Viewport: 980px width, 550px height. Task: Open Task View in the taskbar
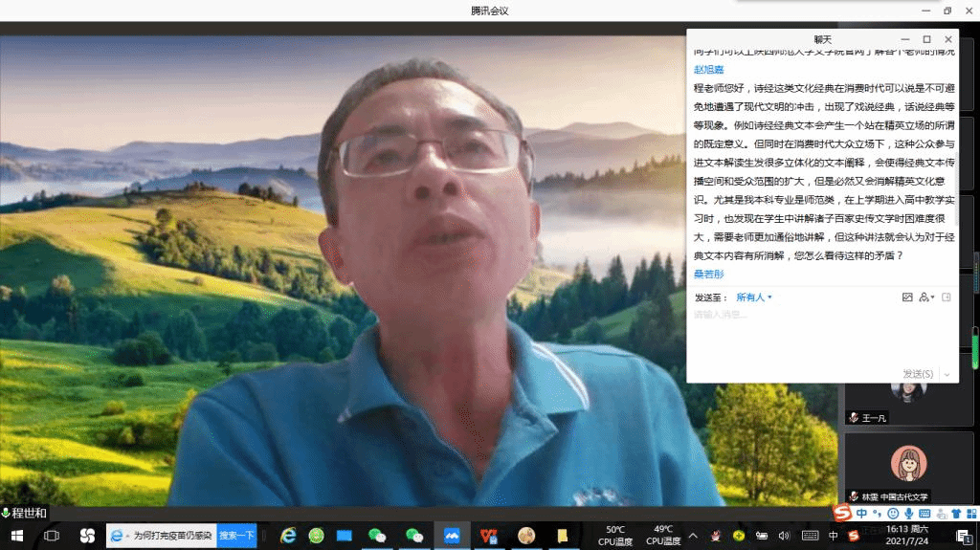click(x=52, y=536)
